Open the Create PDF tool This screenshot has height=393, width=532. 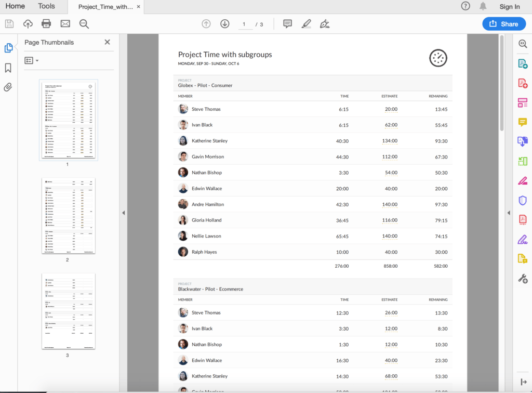523,83
